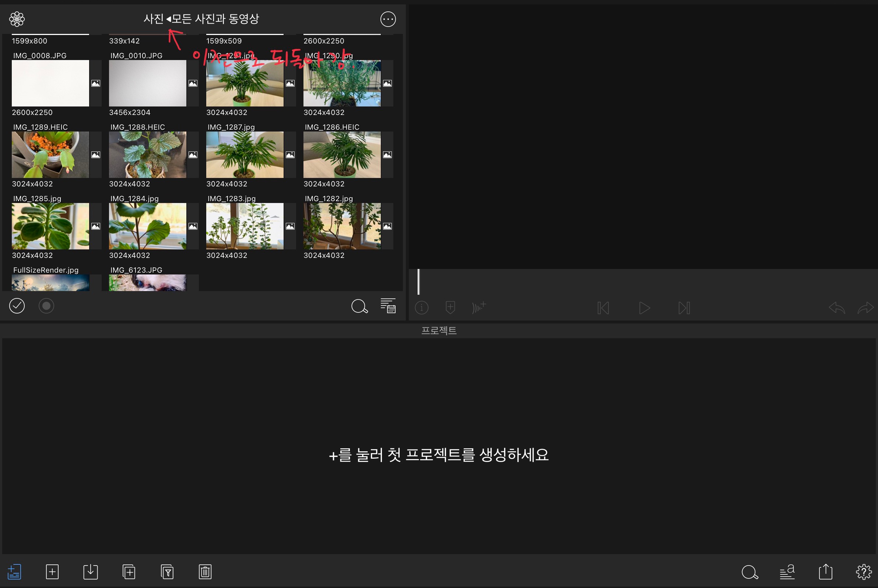Open the Photos source library icon
Viewport: 878px width, 588px height.
pos(17,19)
